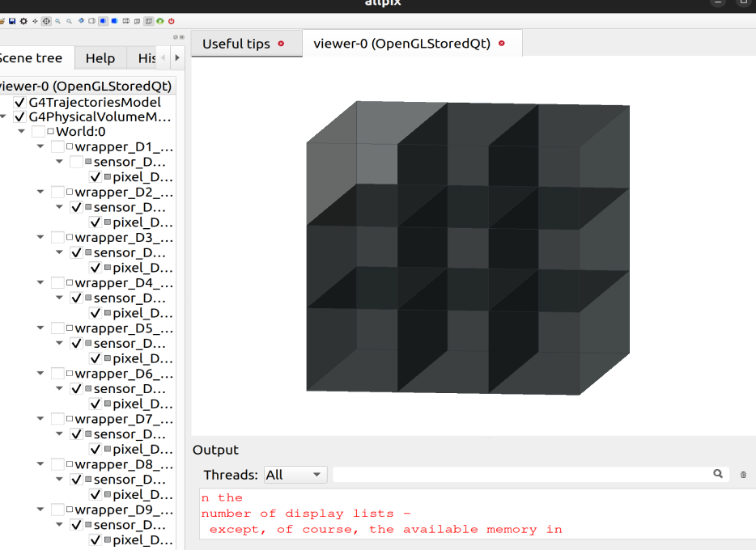Screen dimensions: 756x550
Task: Close the viewer-0 (OpenGLStoredQt) tab
Action: click(x=502, y=44)
